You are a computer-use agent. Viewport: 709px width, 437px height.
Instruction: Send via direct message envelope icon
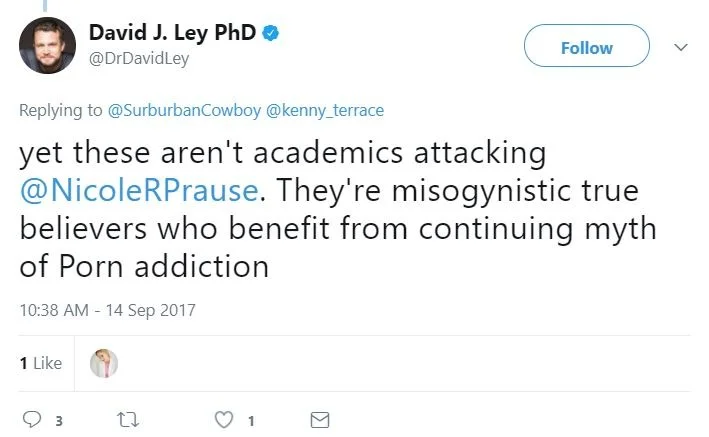[320, 420]
